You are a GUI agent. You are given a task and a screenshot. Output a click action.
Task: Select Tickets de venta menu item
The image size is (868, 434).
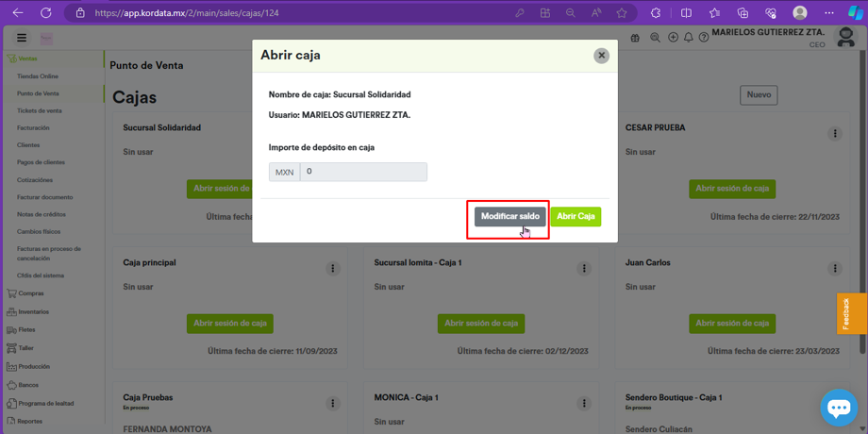coord(39,110)
